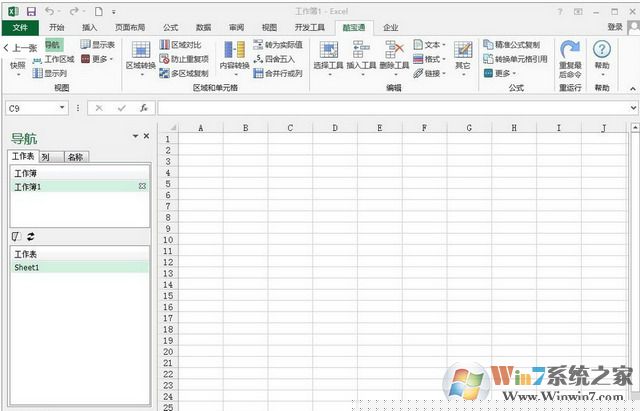Open the 导航 pane options dropdown arrow
Viewport: 640px width, 411px height.
tap(135, 136)
